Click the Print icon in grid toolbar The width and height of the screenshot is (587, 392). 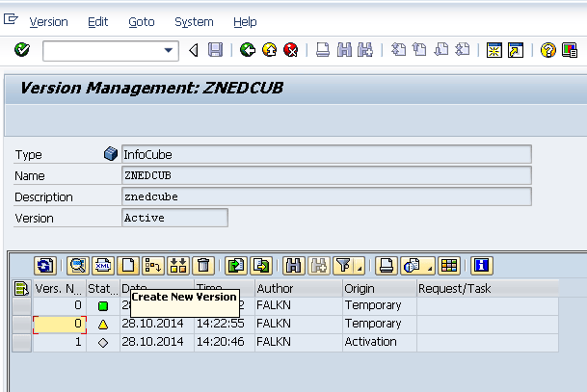coord(387,266)
